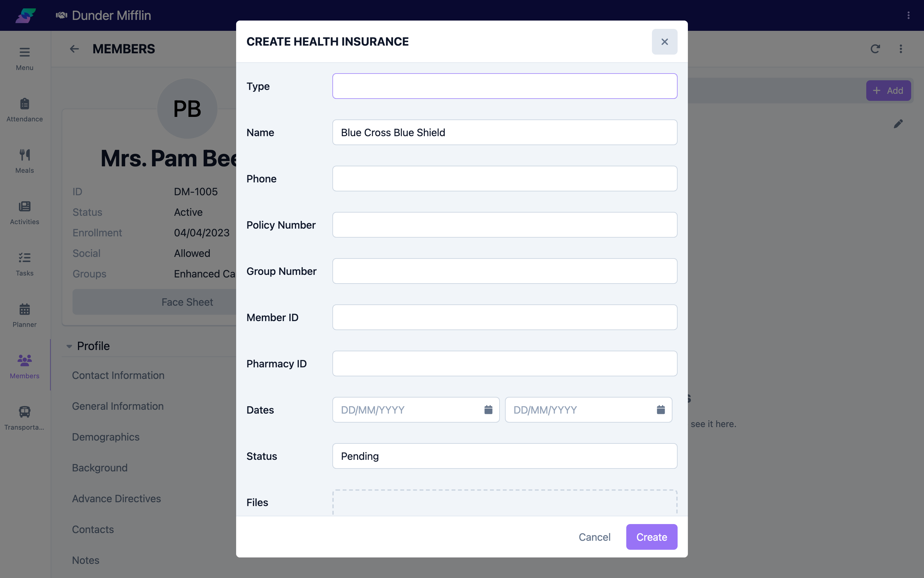This screenshot has height=578, width=924.
Task: Open Notes in Profile
Action: [x=86, y=560]
